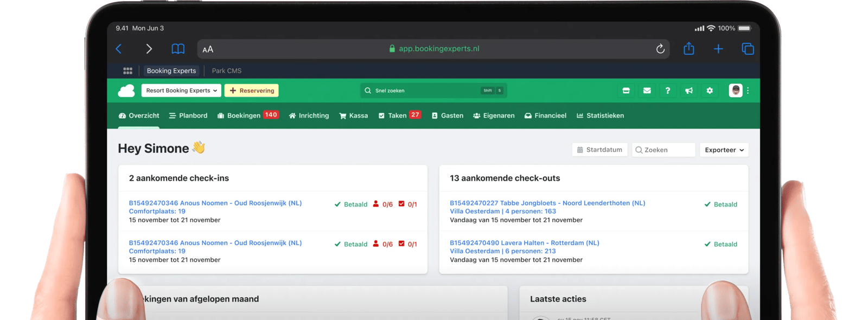Image resolution: width=868 pixels, height=320 pixels.
Task: Focus the Snel zoeken search field
Action: pos(433,91)
